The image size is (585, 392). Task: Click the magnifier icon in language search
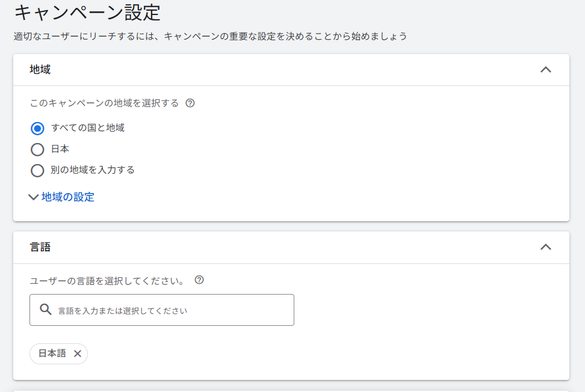[x=46, y=310]
